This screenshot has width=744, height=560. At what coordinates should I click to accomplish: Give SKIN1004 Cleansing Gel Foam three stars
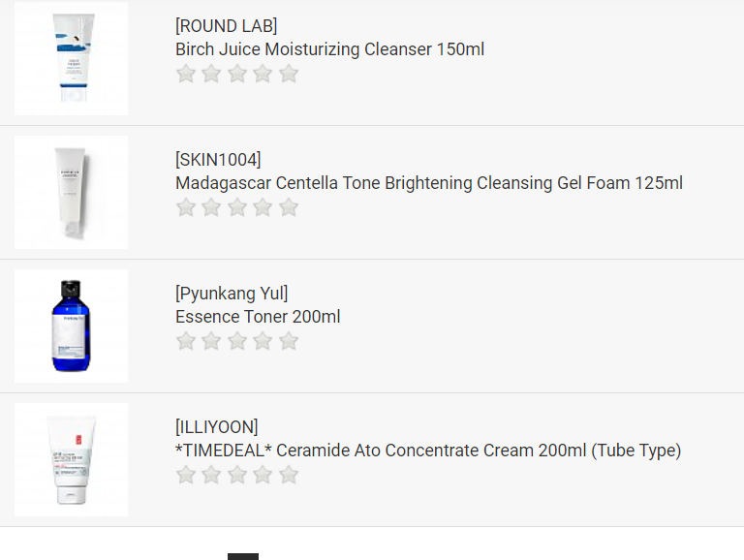(x=237, y=207)
